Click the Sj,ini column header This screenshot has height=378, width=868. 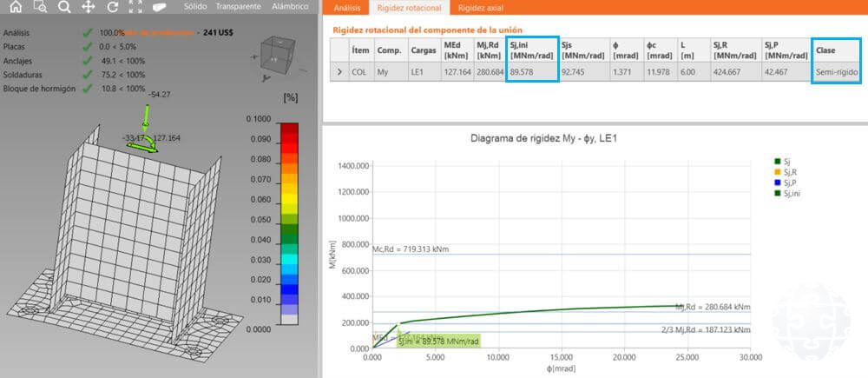pos(532,50)
